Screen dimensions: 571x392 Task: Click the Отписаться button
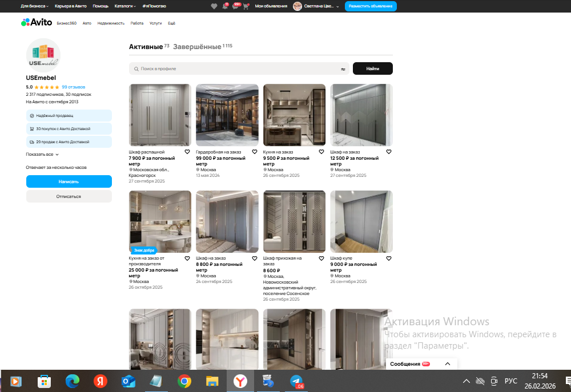[69, 196]
